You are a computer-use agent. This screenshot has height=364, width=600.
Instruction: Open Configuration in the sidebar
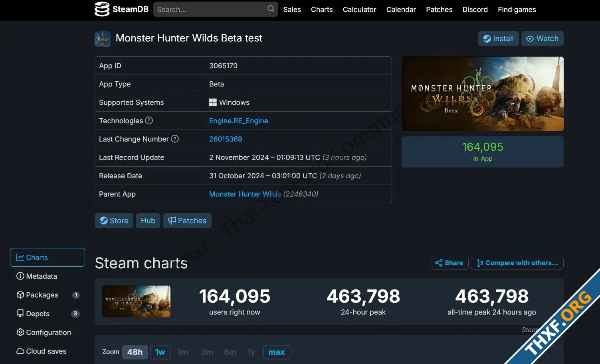(x=48, y=333)
